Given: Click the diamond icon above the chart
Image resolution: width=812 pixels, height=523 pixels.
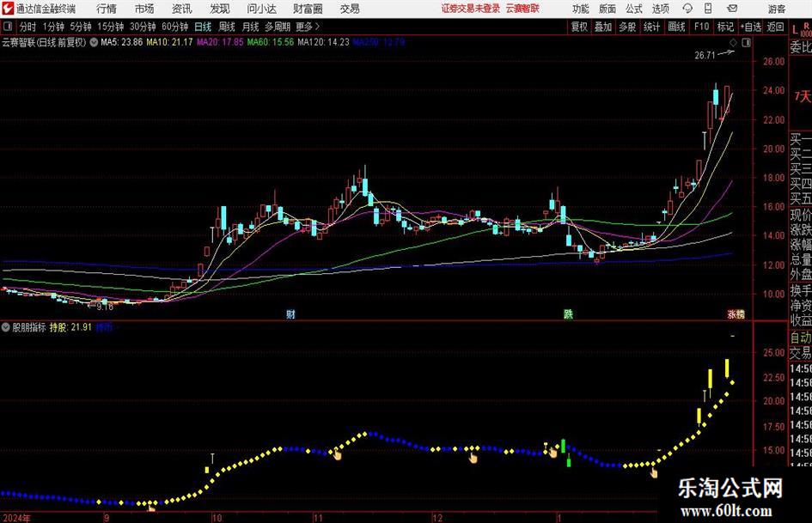Looking at the screenshot, I should click(x=733, y=42).
